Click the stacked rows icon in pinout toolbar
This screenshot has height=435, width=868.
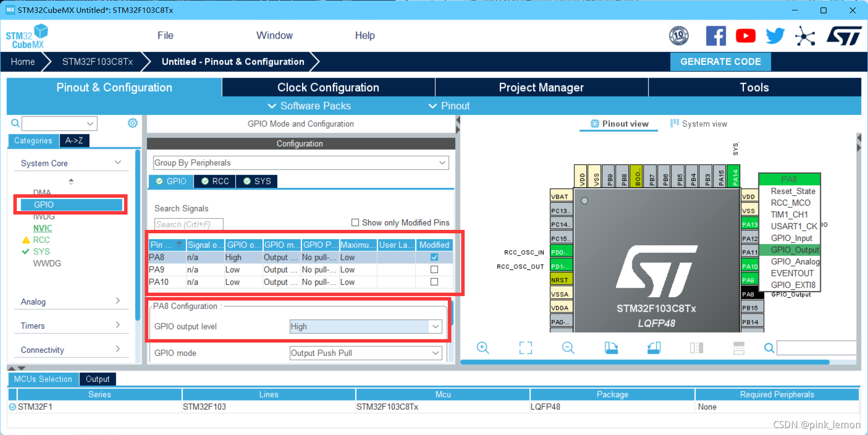(739, 348)
